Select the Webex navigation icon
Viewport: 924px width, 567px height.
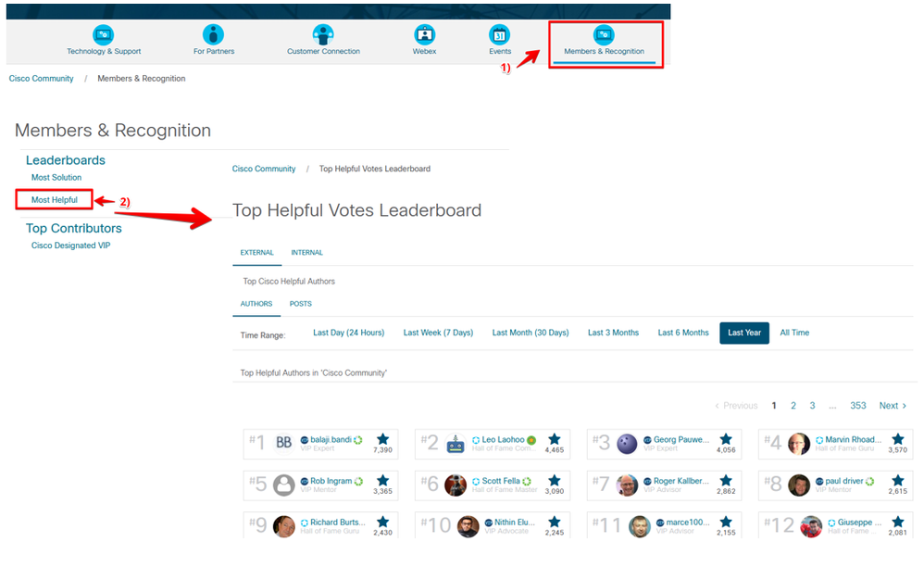coord(424,35)
